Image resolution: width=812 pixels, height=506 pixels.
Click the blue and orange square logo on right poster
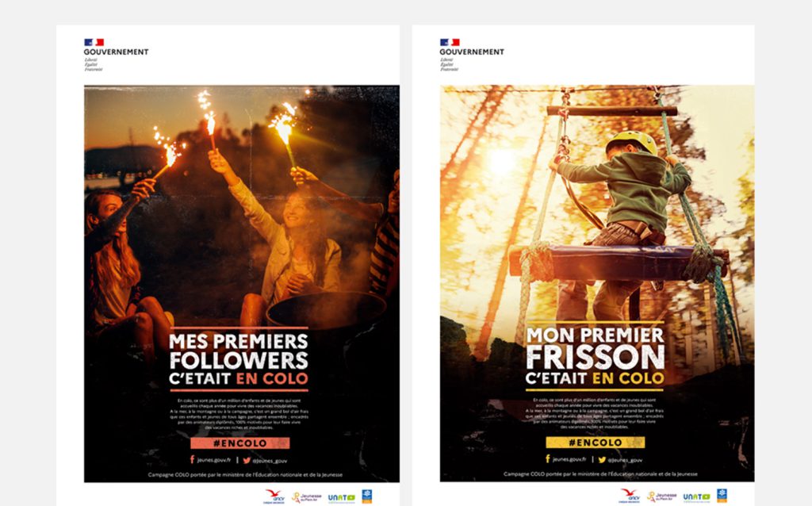click(x=722, y=496)
